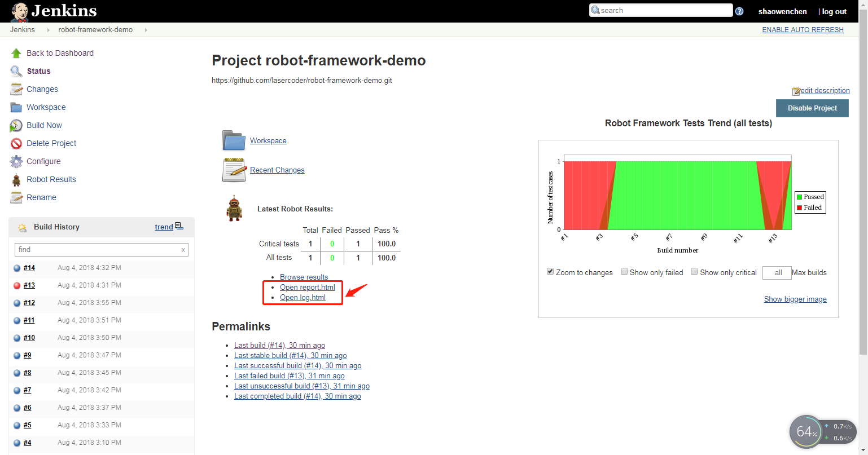
Task: Click the large robot icon beside Latest Robot Results
Action: 234,208
